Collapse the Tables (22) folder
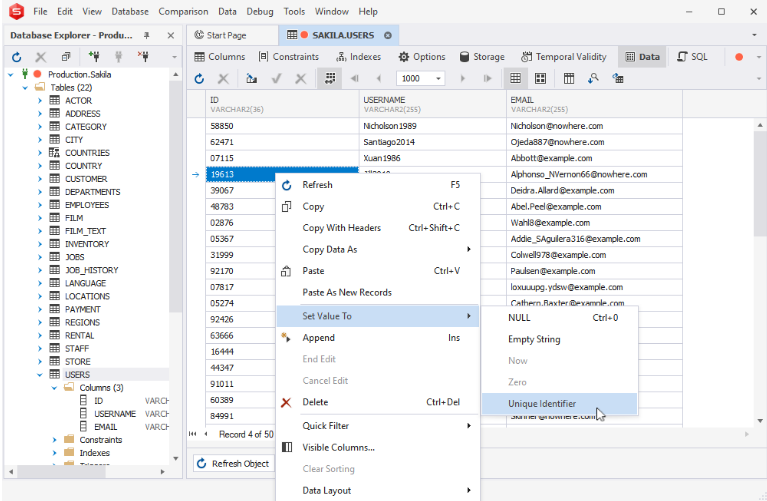 coord(25,88)
